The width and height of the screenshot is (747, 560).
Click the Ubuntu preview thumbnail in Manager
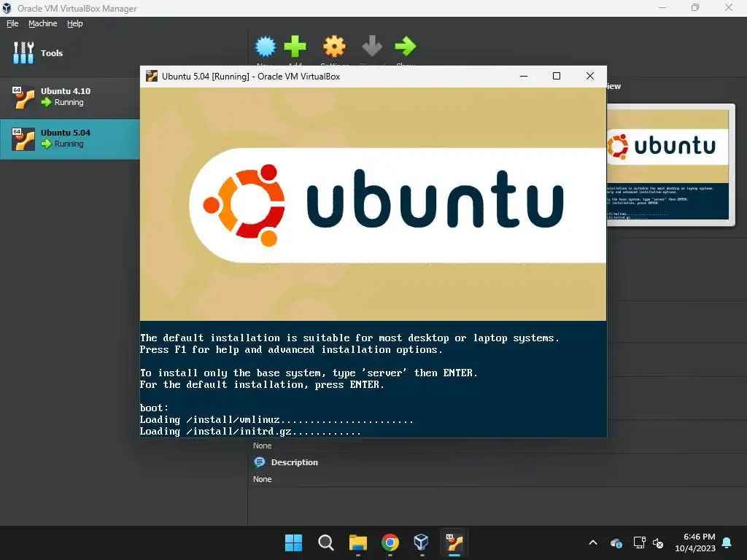coord(668,164)
